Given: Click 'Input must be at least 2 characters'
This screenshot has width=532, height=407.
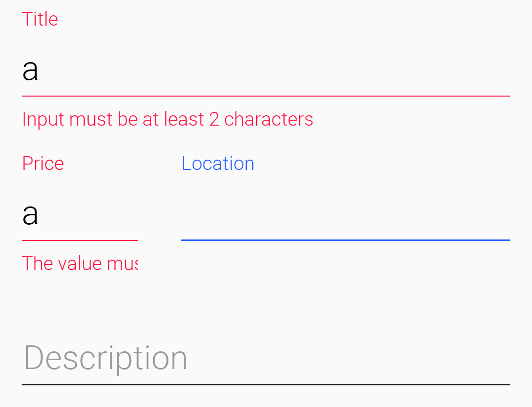Looking at the screenshot, I should 167,119.
